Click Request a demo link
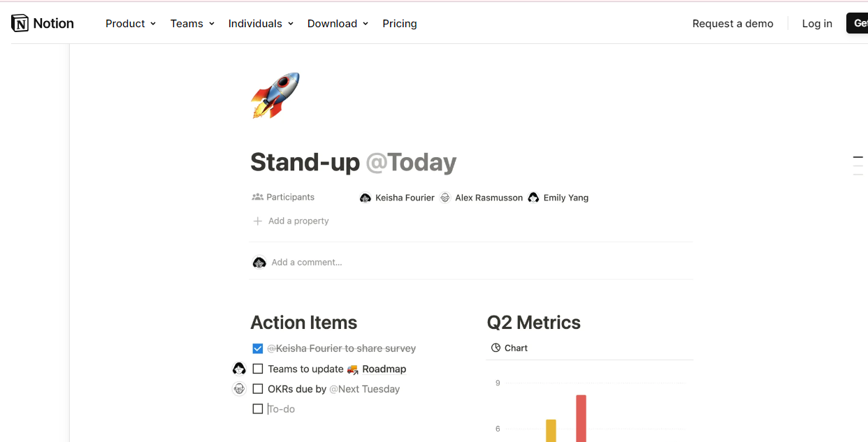Viewport: 868px width, 442px height. (732, 23)
